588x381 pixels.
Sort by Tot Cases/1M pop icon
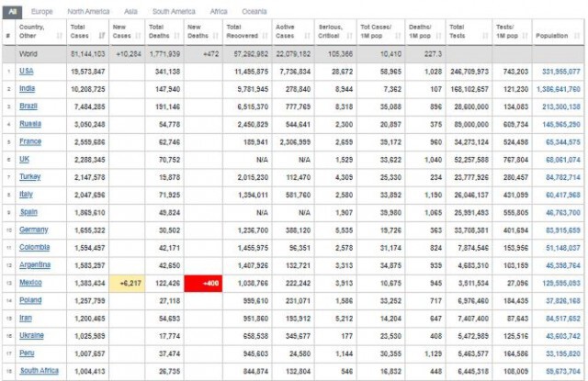(x=398, y=36)
